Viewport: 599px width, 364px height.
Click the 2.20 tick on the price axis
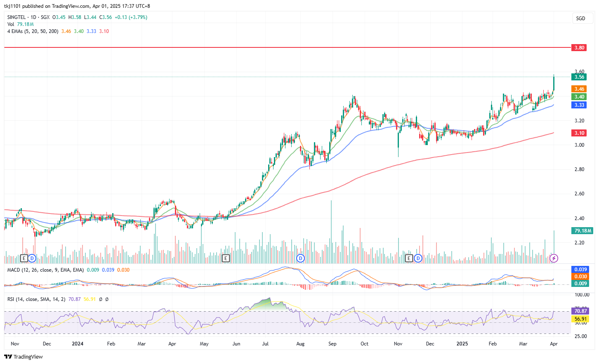pyautogui.click(x=579, y=243)
